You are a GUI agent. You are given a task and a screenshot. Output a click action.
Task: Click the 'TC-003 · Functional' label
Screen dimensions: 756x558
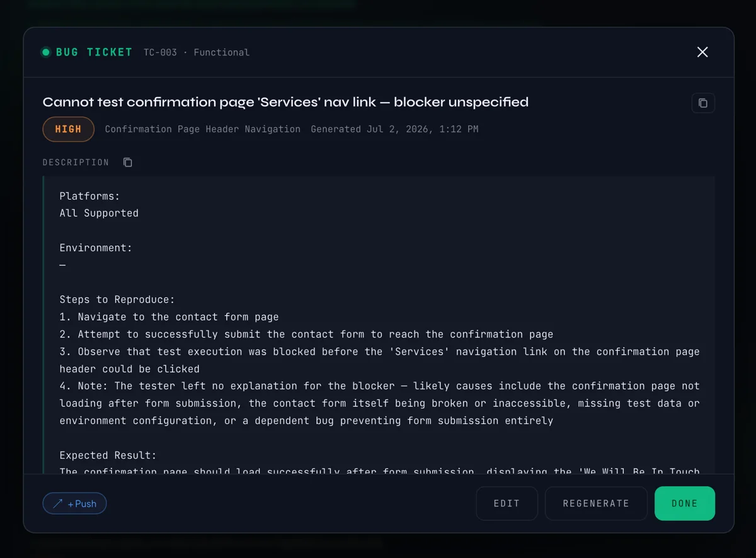197,52
